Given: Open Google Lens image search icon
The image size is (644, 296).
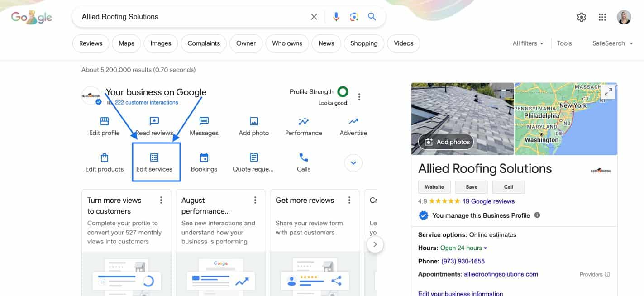Looking at the screenshot, I should click(354, 17).
